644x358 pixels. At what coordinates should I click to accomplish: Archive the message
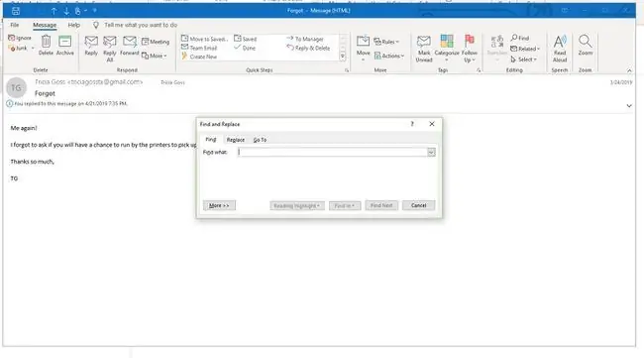tap(64, 46)
